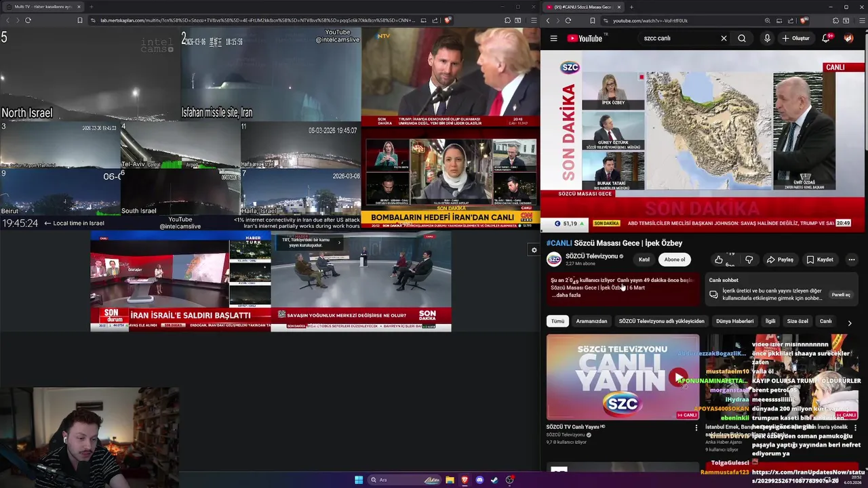Dislike the Sözcü Masası Gece video
Image resolution: width=868 pixels, height=488 pixels.
point(749,260)
